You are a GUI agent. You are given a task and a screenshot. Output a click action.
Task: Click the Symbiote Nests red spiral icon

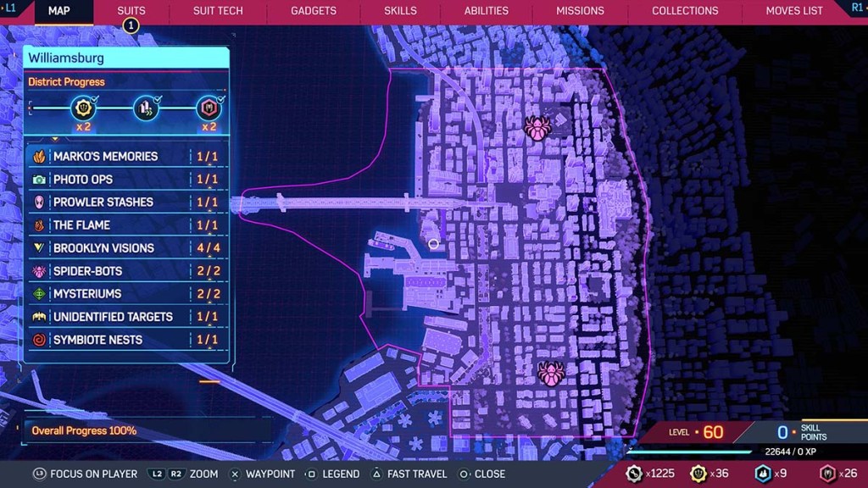point(39,340)
